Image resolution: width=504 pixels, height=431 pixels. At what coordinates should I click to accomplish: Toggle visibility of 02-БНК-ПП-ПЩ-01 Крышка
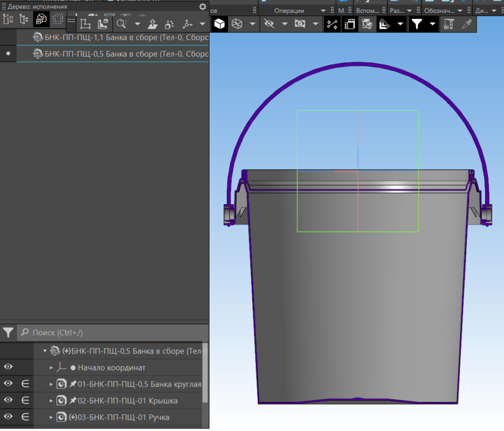[x=9, y=400]
